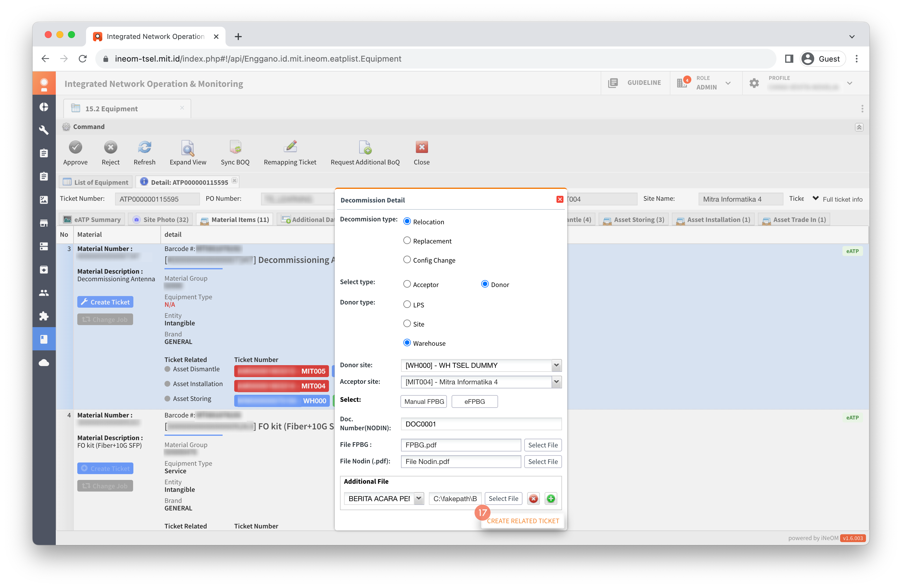Viewport: 902px width, 588px height.
Task: Remove the additional file row
Action: coord(533,499)
